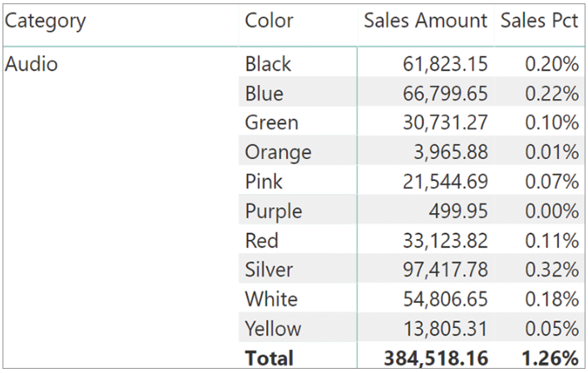This screenshot has width=588, height=373.
Task: Select the Sales Pct column header
Action: [x=539, y=21]
